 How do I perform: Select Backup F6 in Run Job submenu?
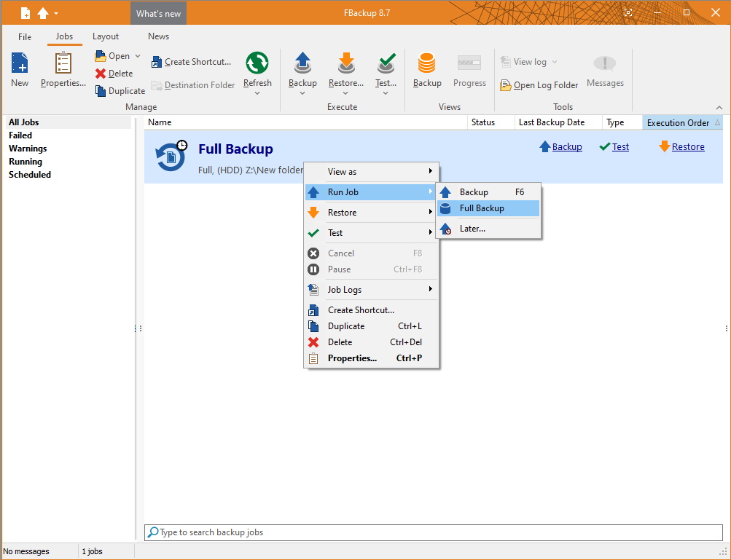pos(488,192)
